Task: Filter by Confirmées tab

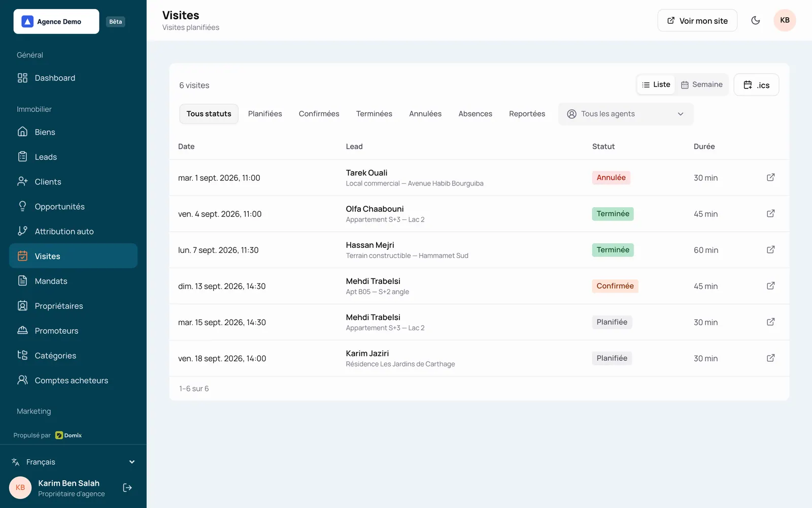Action: [x=319, y=114]
